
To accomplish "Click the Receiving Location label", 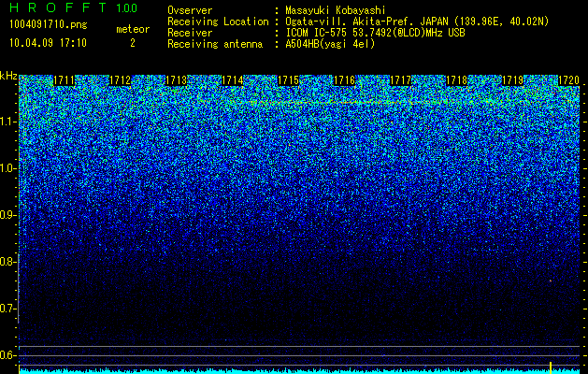I will coord(218,22).
